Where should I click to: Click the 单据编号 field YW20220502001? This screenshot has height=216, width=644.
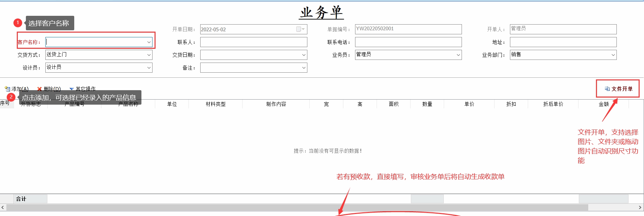coord(408,29)
